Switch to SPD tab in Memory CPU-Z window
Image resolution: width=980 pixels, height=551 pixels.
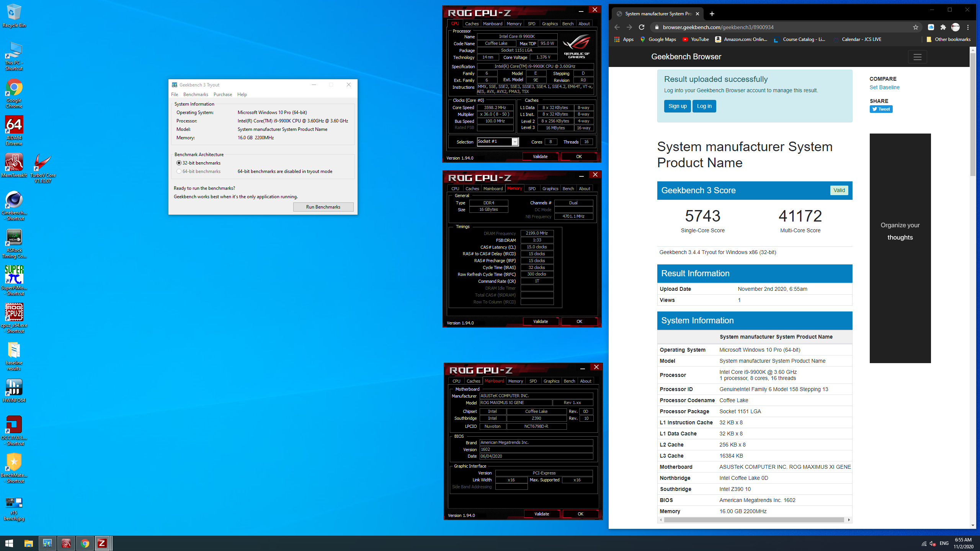pos(532,189)
